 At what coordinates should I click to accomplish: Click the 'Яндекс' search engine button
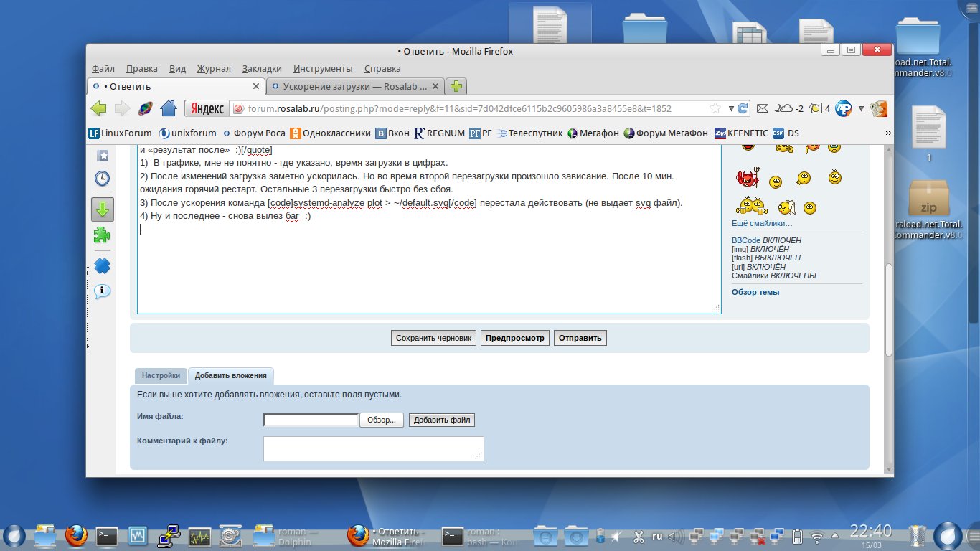pyautogui.click(x=207, y=108)
